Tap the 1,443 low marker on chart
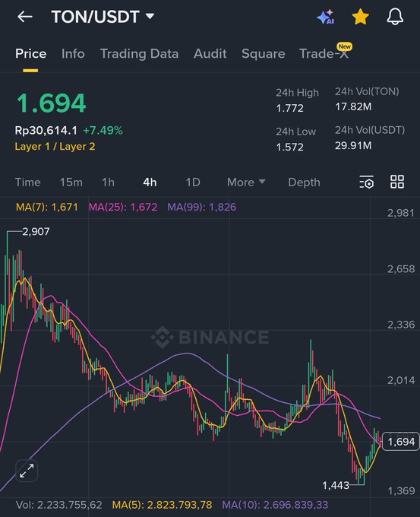This screenshot has height=517, width=420. tap(336, 485)
